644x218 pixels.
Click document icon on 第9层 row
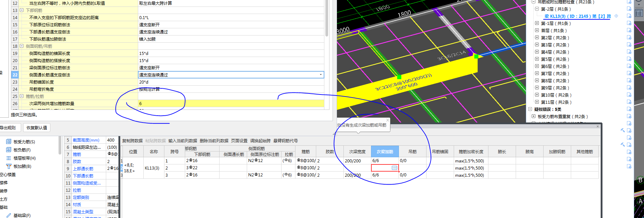(x=629, y=88)
